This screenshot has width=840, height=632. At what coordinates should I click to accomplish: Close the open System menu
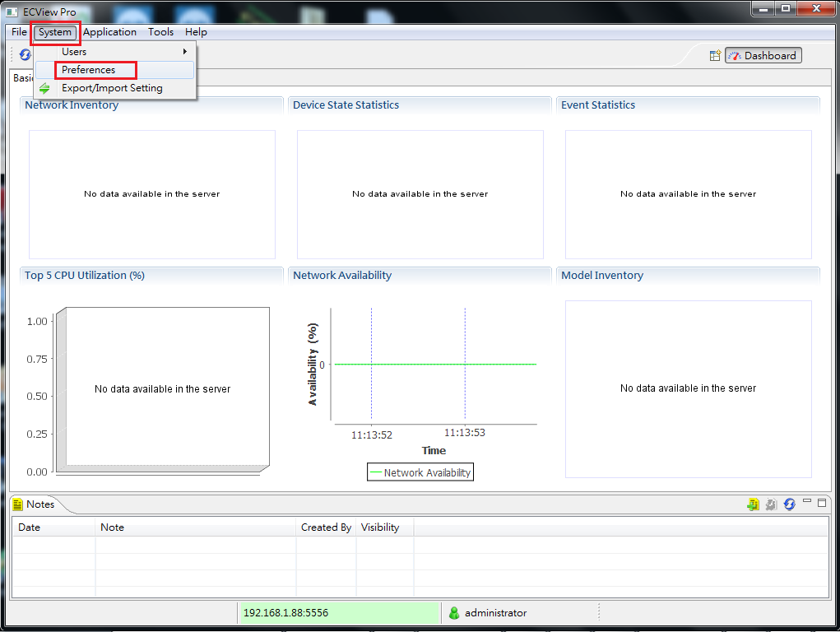[x=54, y=32]
